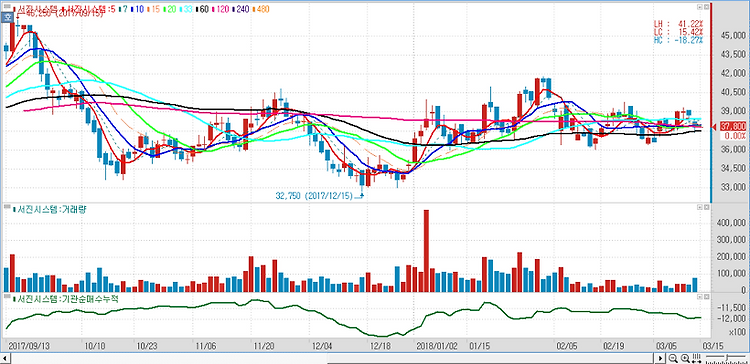Click the -11,500 axis label

pos(731,308)
